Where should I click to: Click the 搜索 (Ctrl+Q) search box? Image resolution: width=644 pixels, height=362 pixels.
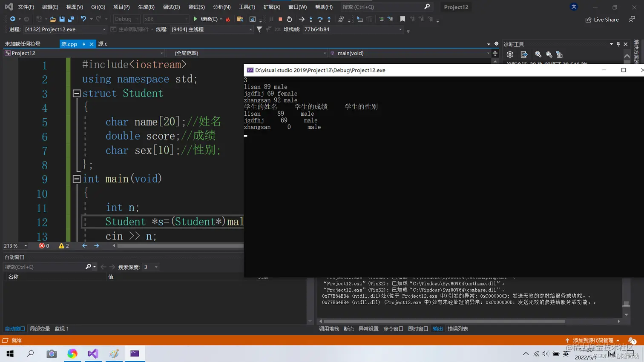tap(386, 7)
